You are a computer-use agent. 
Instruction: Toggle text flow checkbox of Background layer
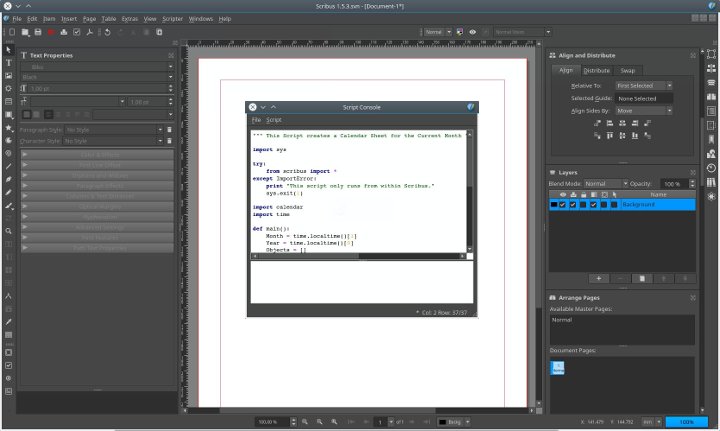[x=593, y=204]
